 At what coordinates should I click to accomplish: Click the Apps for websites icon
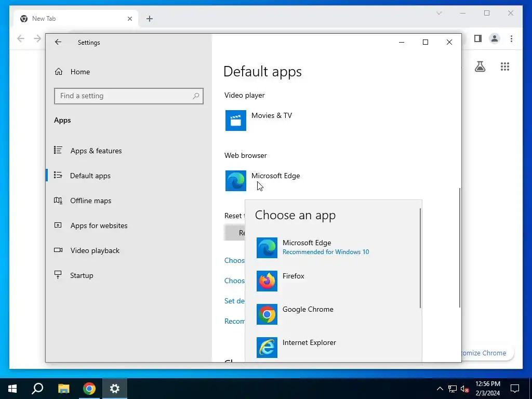(58, 225)
